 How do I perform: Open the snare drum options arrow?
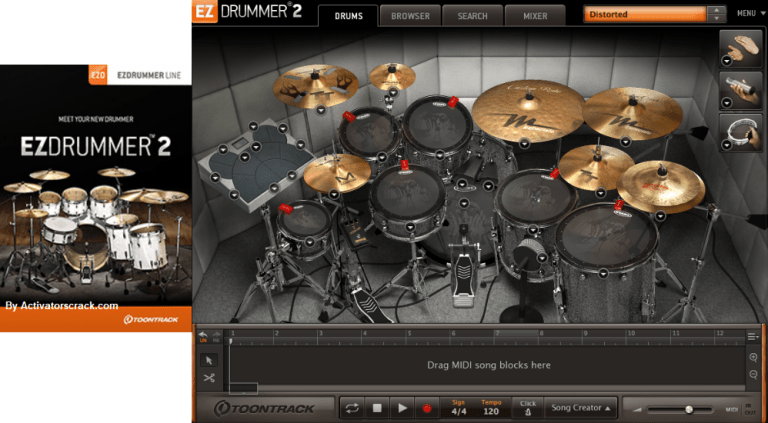(x=409, y=227)
